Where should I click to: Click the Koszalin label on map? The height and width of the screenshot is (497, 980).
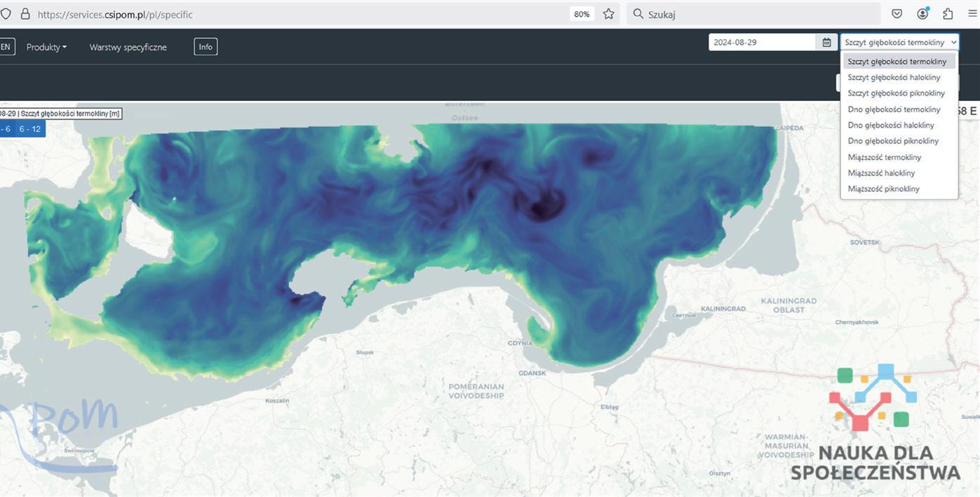[x=277, y=400]
